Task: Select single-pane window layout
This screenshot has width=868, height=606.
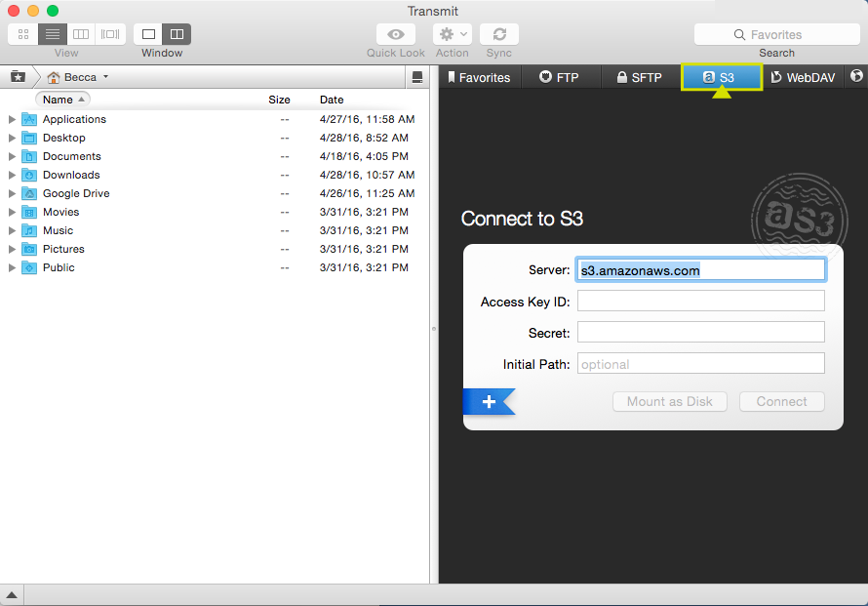Action: click(x=148, y=34)
